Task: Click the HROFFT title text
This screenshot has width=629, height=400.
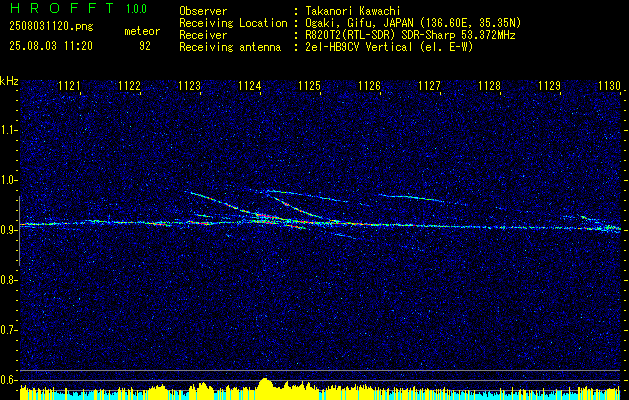Action: point(61,8)
